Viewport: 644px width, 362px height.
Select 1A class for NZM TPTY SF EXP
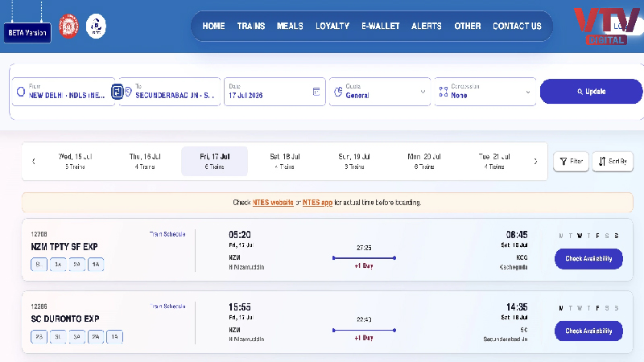click(x=96, y=265)
